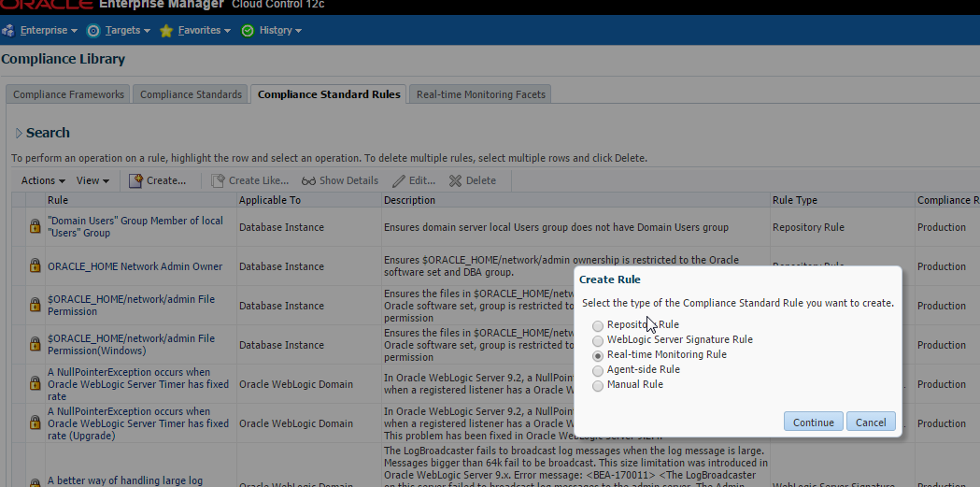Select "Domain Users" Group Member rule name

click(x=135, y=227)
